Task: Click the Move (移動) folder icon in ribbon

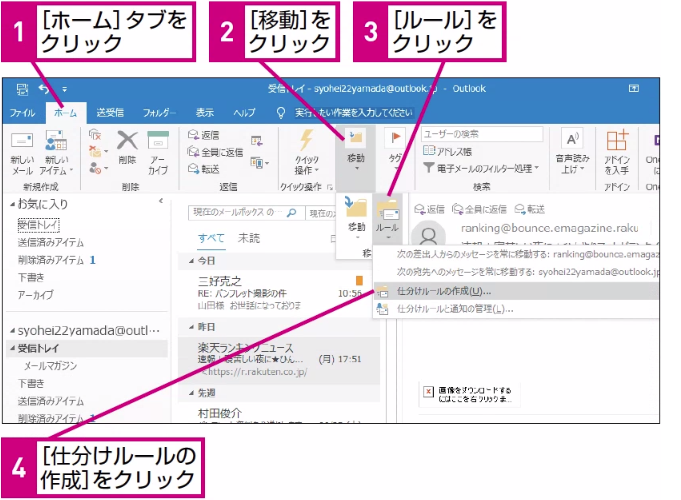Action: point(356,138)
